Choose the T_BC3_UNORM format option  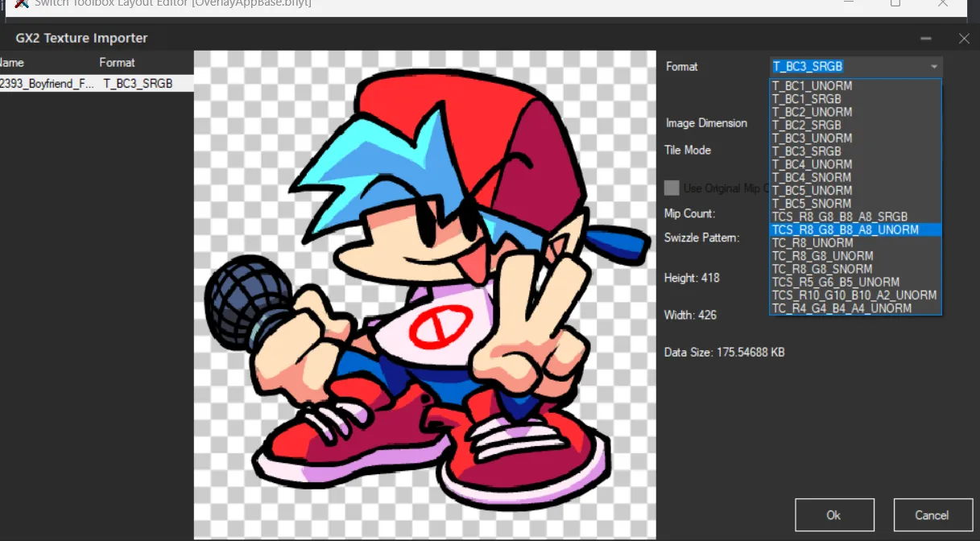812,138
